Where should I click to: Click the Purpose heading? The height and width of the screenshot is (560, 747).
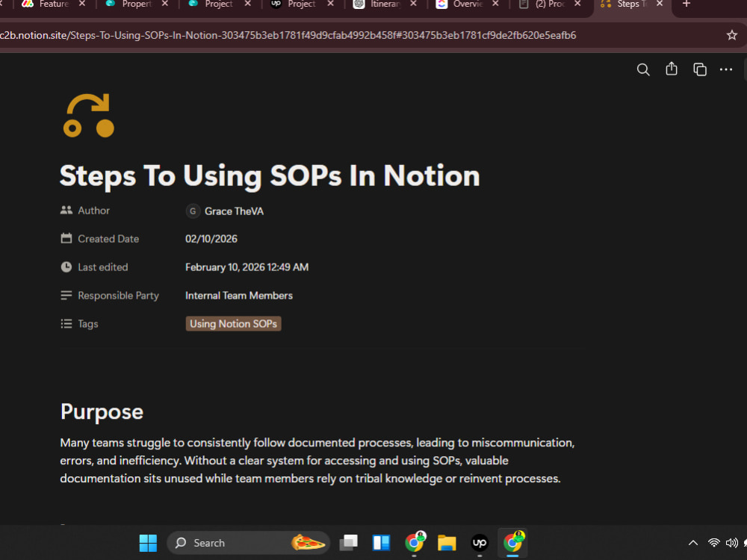point(102,412)
